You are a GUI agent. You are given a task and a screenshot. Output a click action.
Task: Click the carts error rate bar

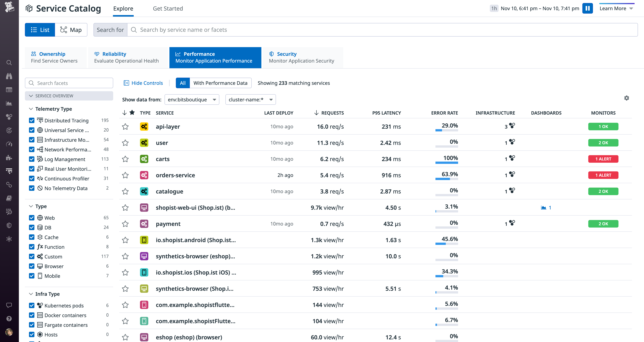447,163
